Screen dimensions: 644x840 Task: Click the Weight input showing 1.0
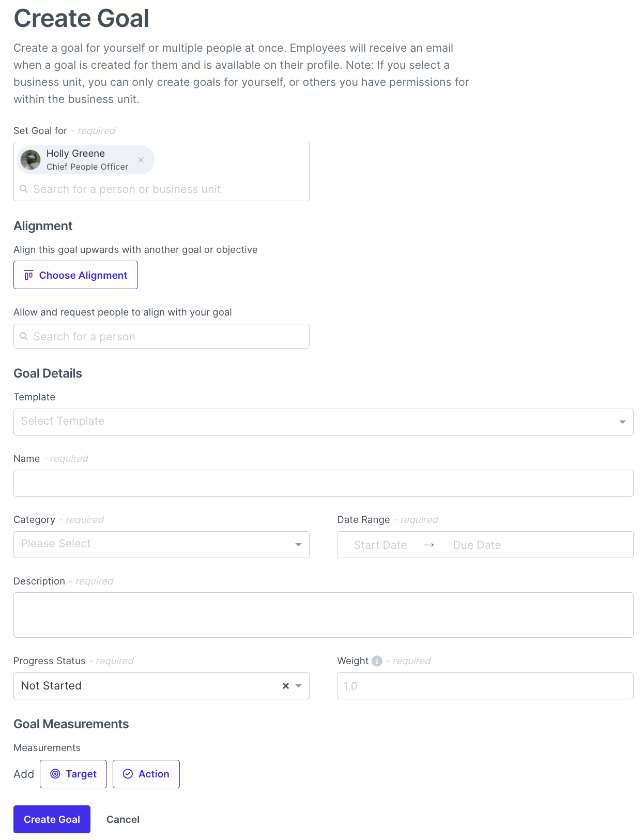click(x=484, y=686)
